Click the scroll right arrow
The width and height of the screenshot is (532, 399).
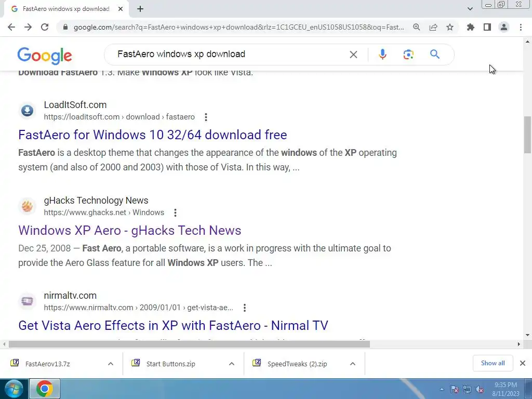click(519, 344)
